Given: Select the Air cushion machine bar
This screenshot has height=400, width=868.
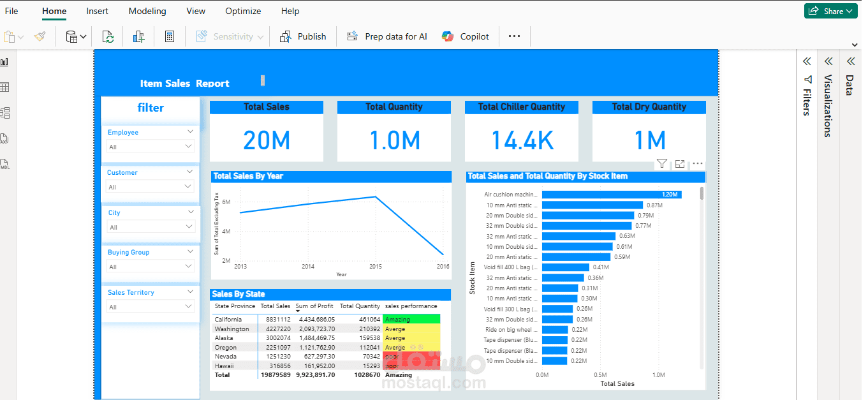Looking at the screenshot, I should click(x=611, y=195).
